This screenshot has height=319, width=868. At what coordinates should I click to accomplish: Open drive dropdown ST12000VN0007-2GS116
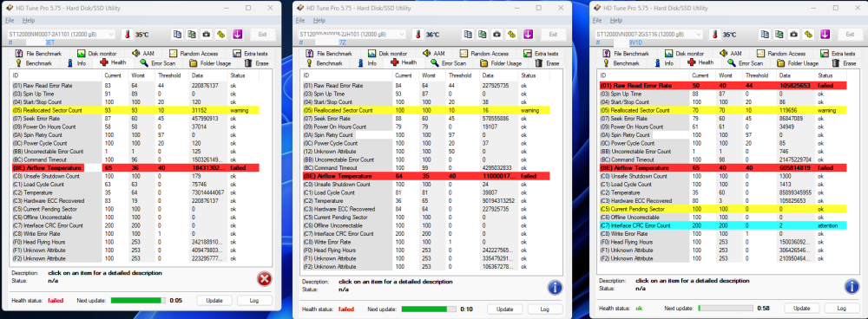(x=648, y=35)
